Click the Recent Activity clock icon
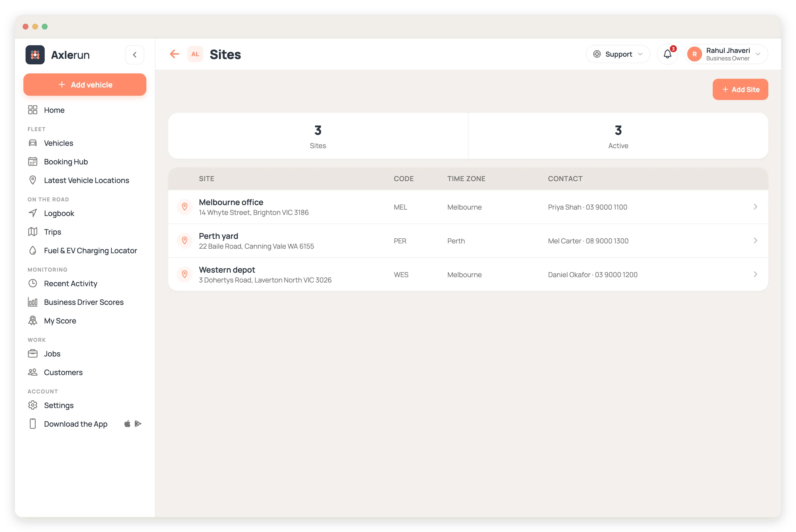Image resolution: width=796 pixels, height=532 pixels. click(x=32, y=283)
